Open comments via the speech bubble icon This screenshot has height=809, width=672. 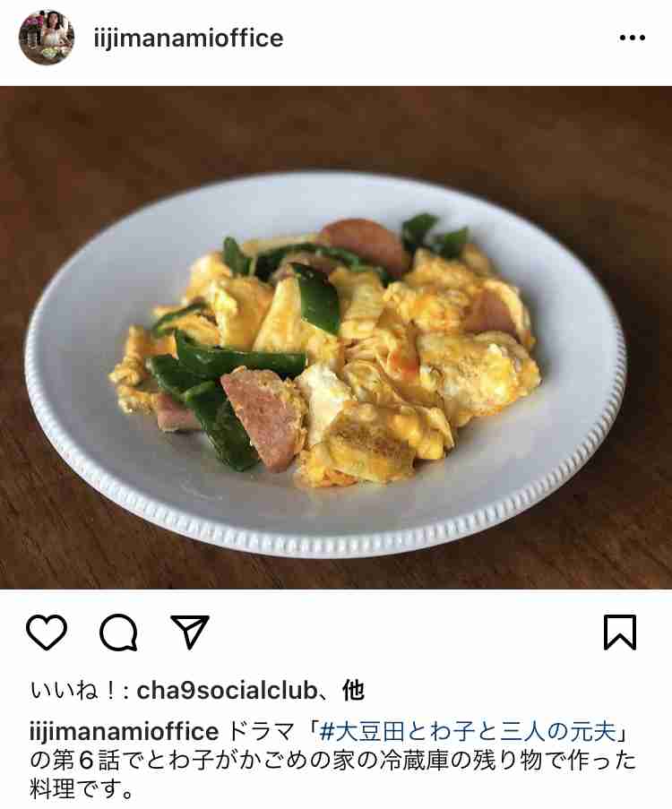(118, 632)
